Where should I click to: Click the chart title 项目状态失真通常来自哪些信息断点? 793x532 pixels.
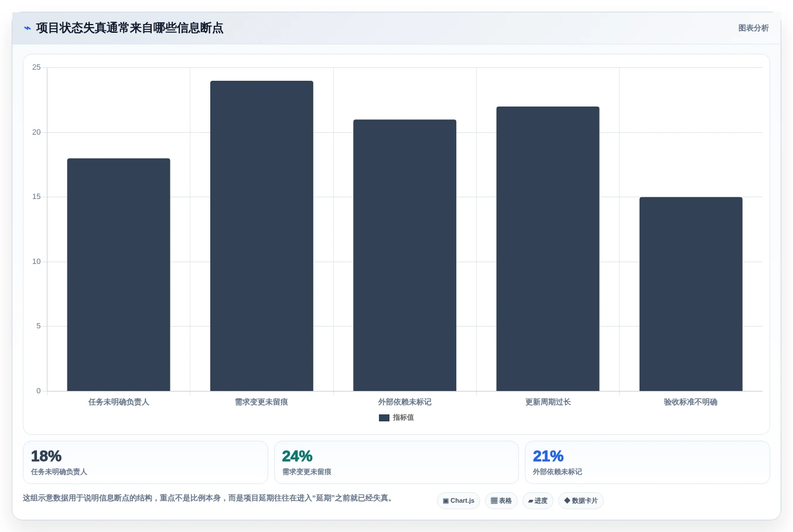(x=129, y=28)
